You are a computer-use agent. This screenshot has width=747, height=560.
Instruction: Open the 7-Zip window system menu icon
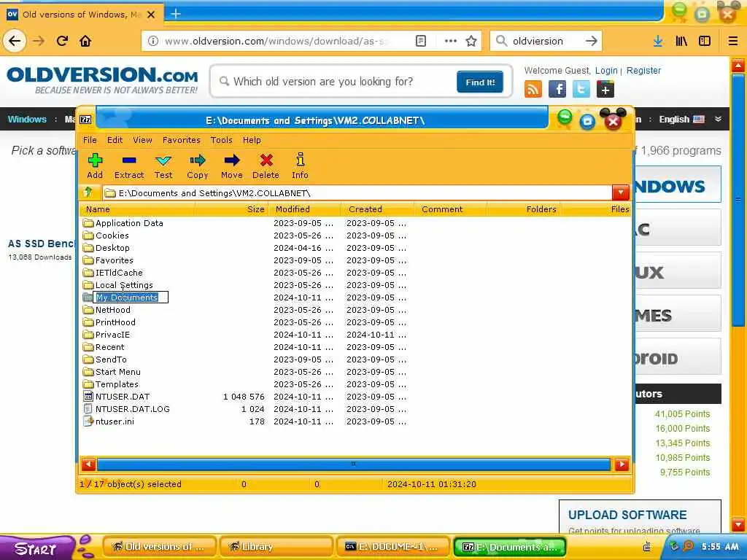pos(86,120)
